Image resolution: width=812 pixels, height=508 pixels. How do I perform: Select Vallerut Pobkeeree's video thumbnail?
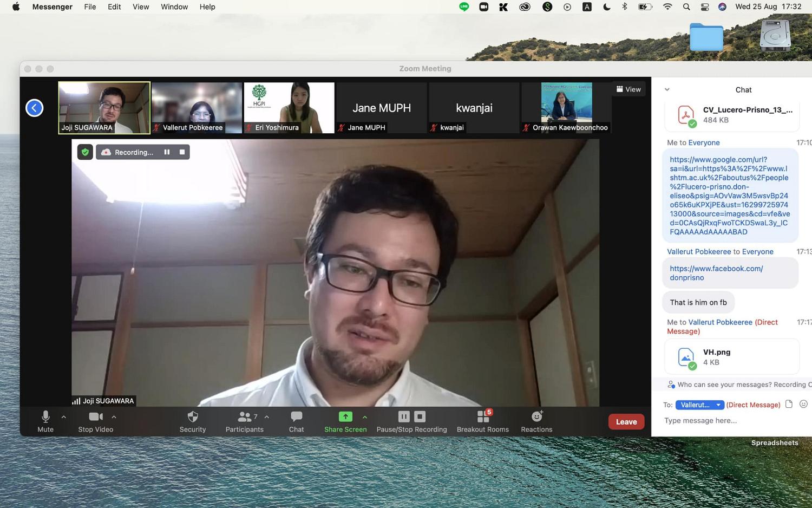tap(197, 108)
